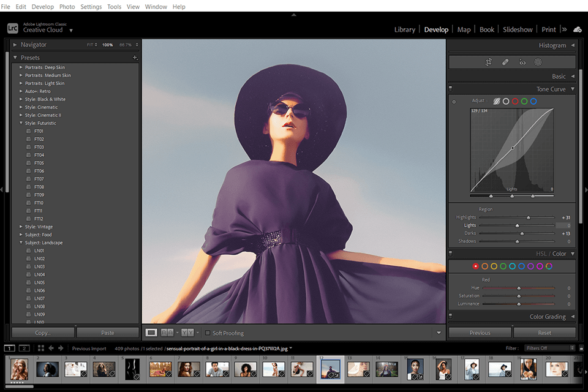Click the plus icon to create a preset
This screenshot has width=588, height=392.
coord(134,57)
